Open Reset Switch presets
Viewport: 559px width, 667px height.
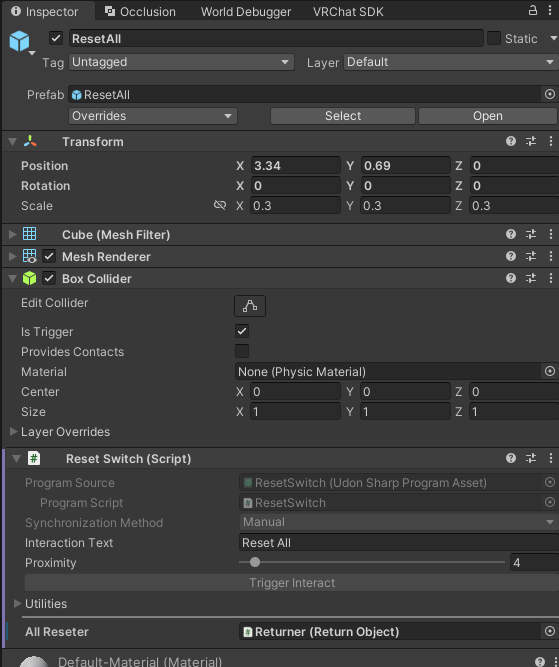(531, 458)
